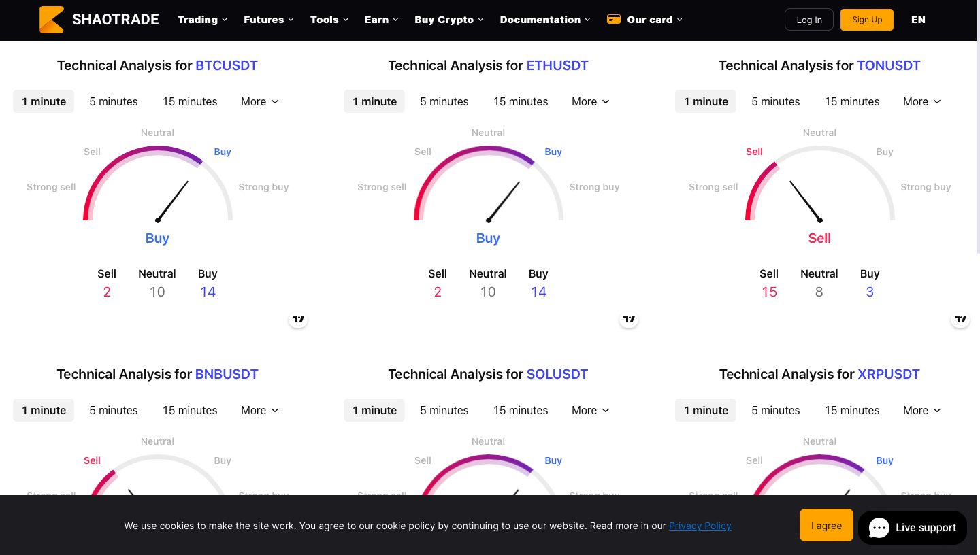Open the XRPUSDT symbol link
Image resolution: width=980 pixels, height=555 pixels.
(889, 374)
